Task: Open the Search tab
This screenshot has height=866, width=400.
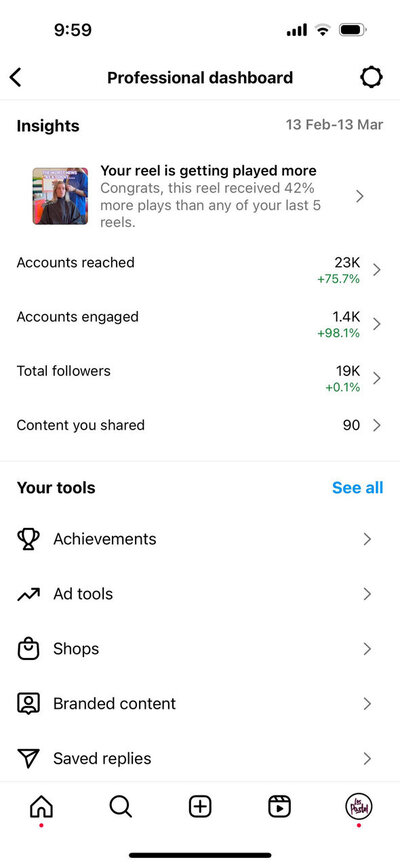Action: click(x=120, y=807)
